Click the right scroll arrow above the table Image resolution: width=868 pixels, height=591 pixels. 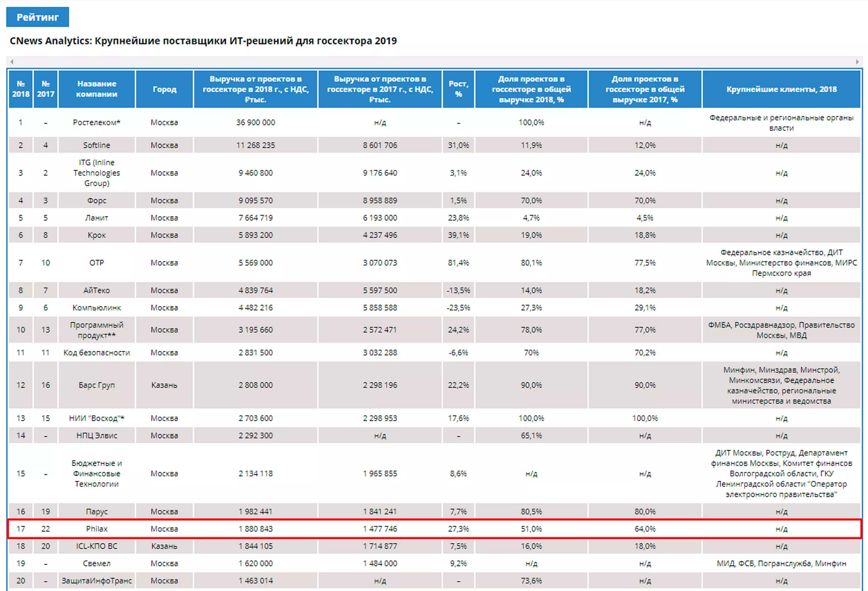click(858, 62)
